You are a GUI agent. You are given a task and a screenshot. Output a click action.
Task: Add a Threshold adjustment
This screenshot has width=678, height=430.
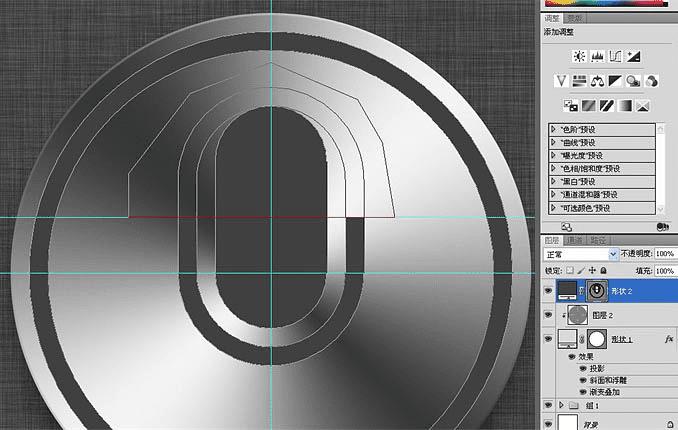tap(606, 106)
